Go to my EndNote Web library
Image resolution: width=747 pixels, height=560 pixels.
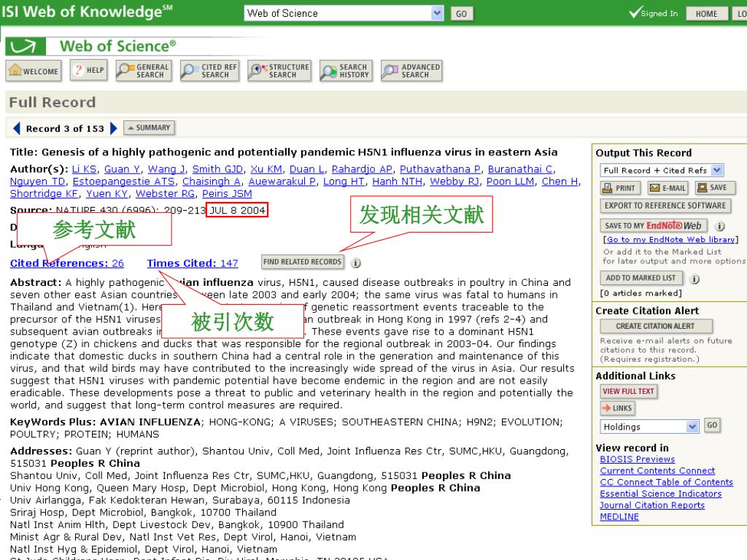pos(670,239)
